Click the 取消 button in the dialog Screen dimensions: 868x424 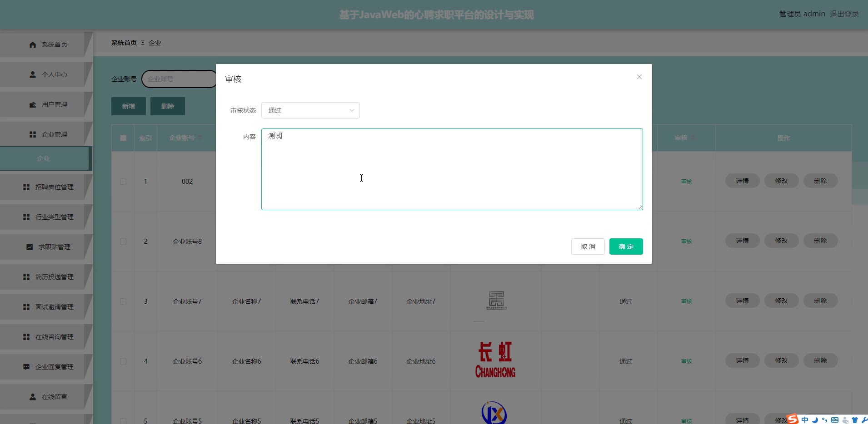pos(588,247)
